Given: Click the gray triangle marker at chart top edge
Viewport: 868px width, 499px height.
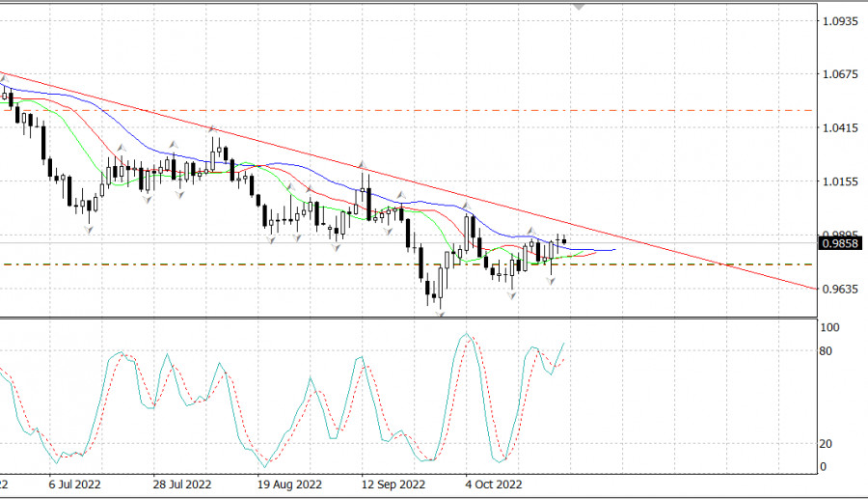Looking at the screenshot, I should coord(579,5).
